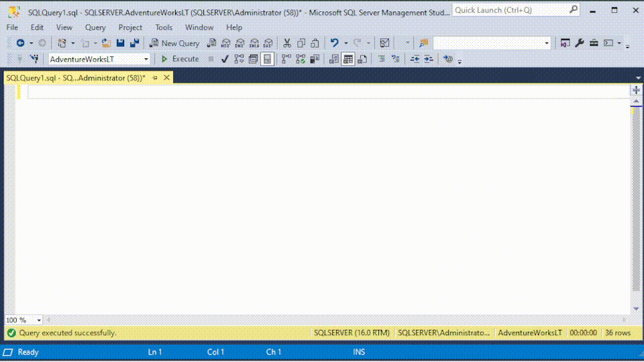Click the Undo arrow icon
The image size is (644, 362).
click(335, 43)
